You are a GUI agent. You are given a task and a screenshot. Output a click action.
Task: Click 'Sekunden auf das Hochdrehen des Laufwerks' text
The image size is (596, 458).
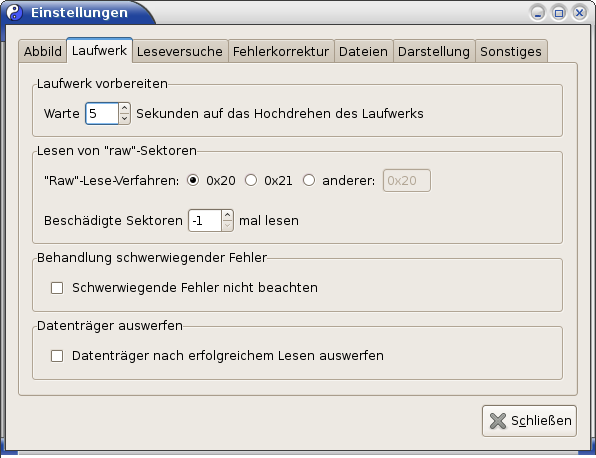(280, 114)
